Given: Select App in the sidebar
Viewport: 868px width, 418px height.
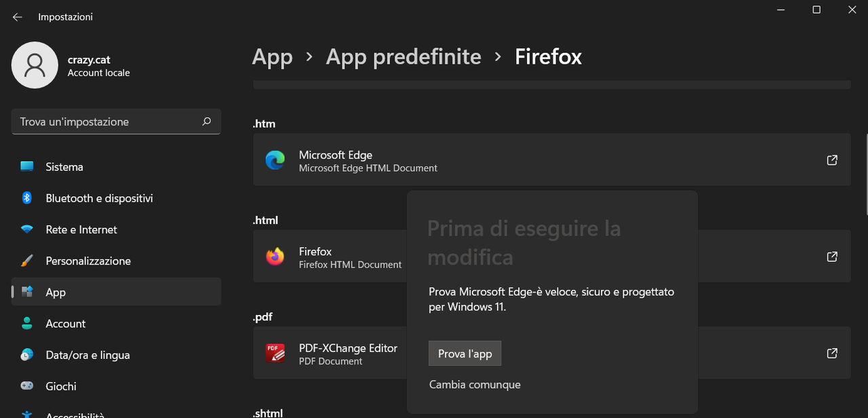Looking at the screenshot, I should [x=116, y=292].
